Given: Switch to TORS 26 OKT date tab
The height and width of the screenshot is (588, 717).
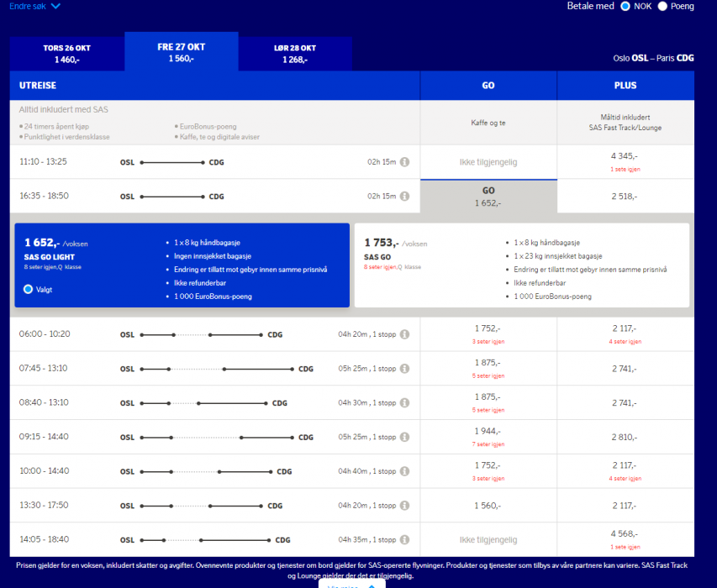Looking at the screenshot, I should pyautogui.click(x=66, y=54).
